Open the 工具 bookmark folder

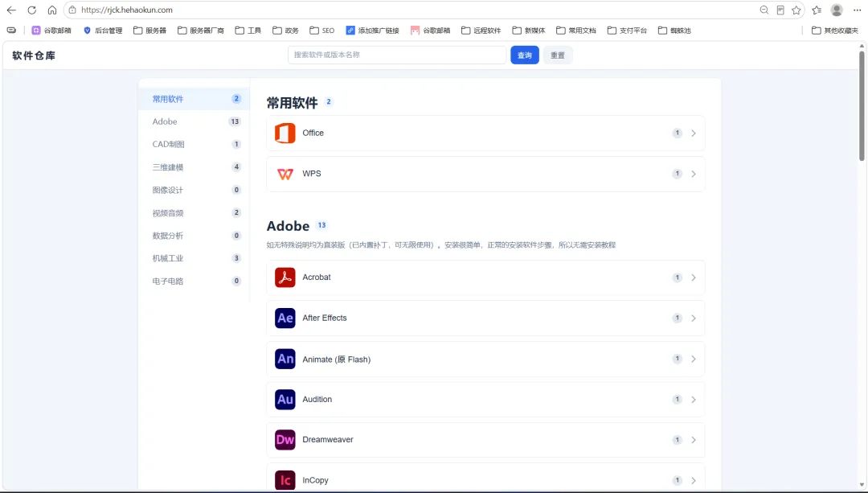point(248,31)
